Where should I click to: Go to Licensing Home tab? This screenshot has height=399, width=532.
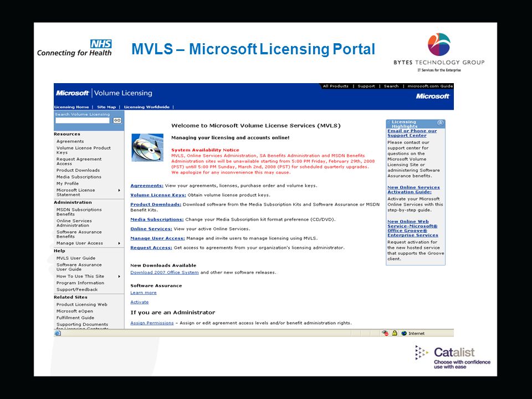pos(71,107)
